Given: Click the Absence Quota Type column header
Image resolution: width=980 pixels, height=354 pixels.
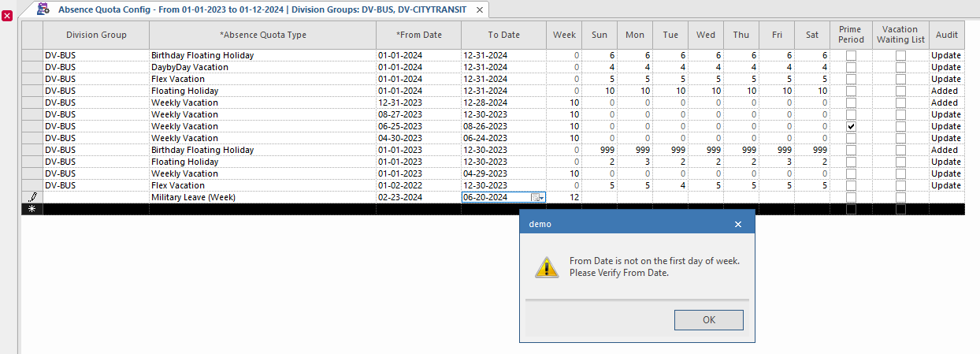Looking at the screenshot, I should (263, 35).
